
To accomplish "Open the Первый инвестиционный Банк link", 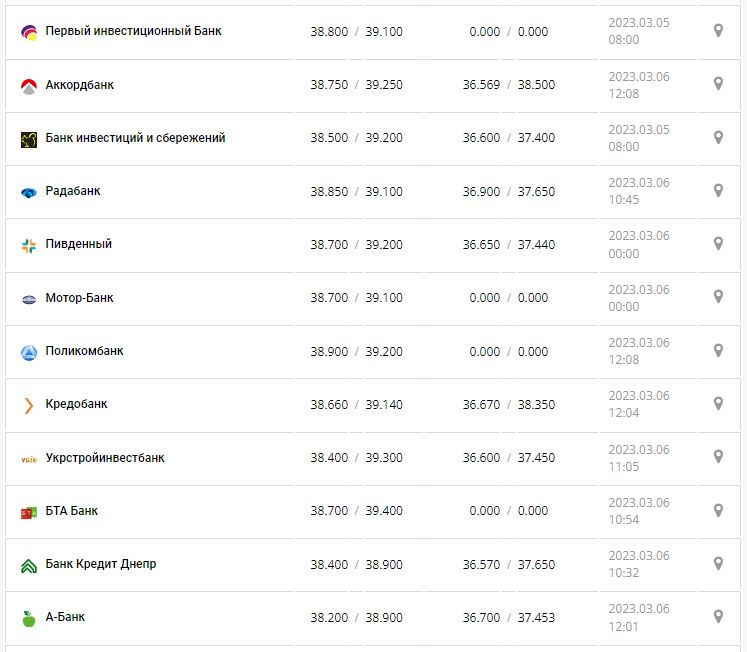I will (134, 31).
